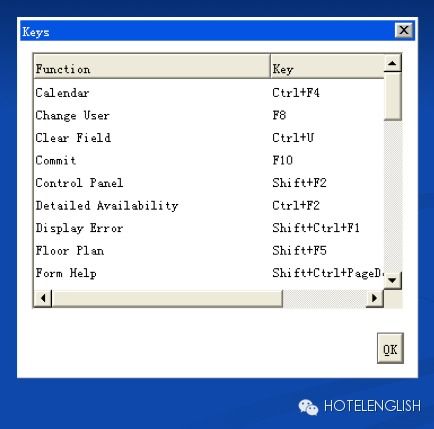Click the vertical scrollbar up arrow

(x=392, y=63)
